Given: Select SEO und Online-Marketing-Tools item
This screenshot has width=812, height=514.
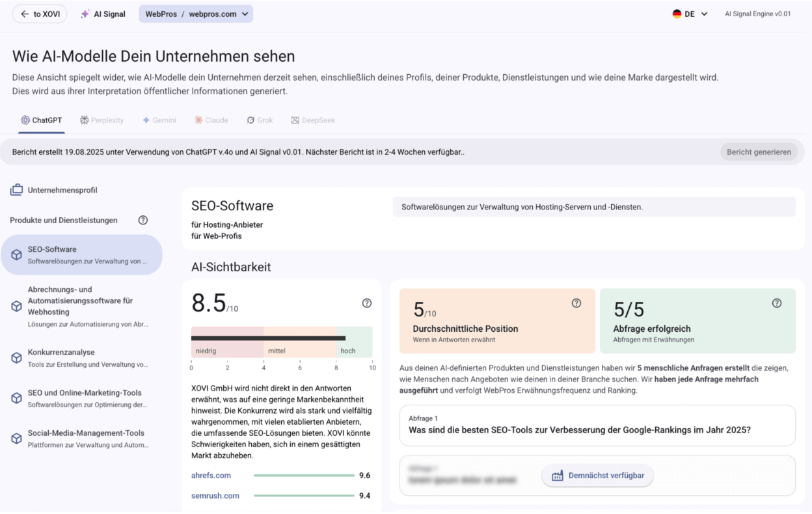Looking at the screenshot, I should click(x=81, y=398).
